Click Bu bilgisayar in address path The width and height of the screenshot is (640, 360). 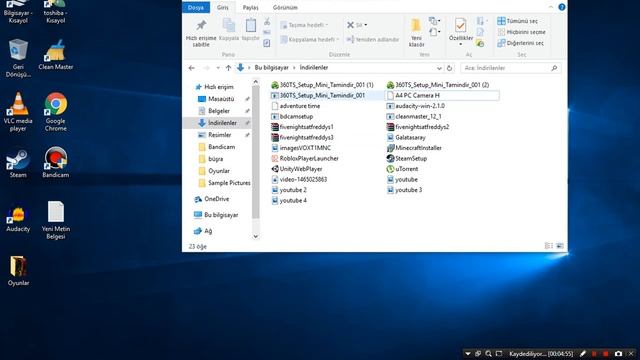pyautogui.click(x=271, y=68)
